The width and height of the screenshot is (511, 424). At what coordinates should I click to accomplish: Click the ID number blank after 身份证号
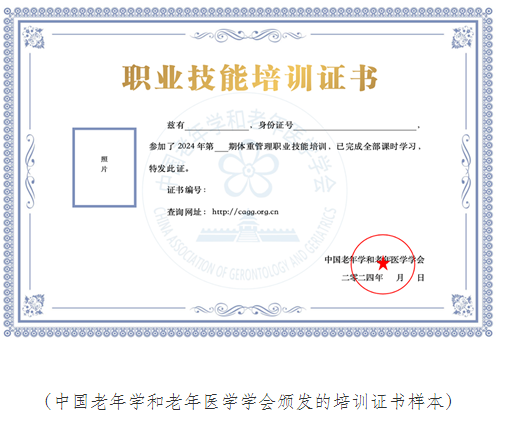[x=355, y=126]
